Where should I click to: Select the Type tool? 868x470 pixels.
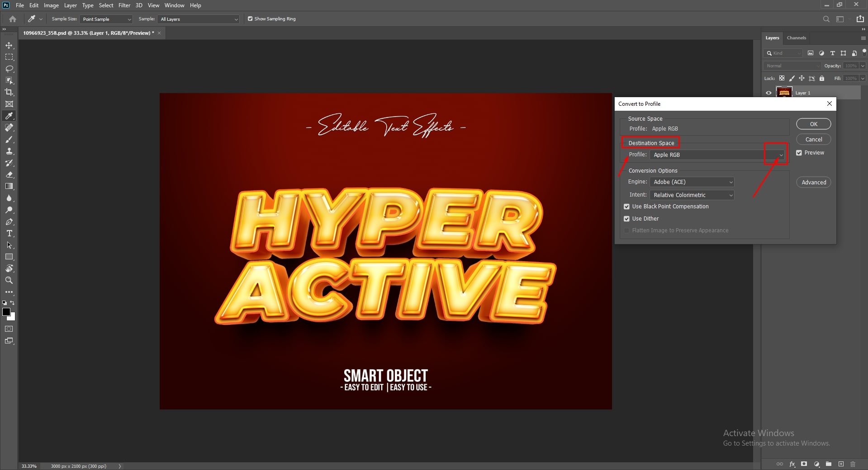click(9, 234)
